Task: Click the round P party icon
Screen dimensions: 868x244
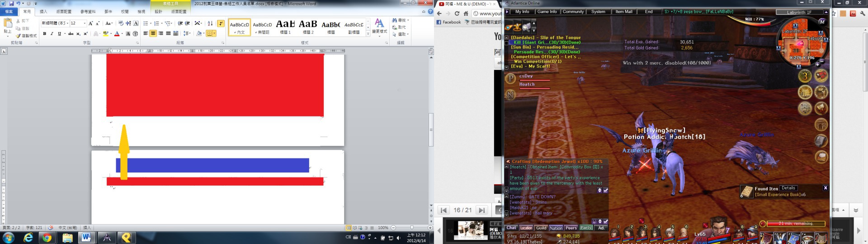Action: point(510,79)
